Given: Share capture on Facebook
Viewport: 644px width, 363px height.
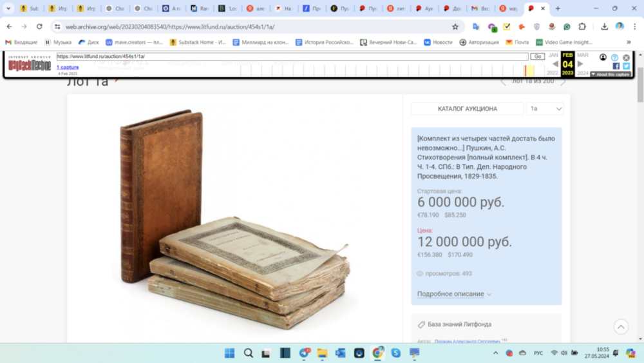Looking at the screenshot, I should click(616, 66).
